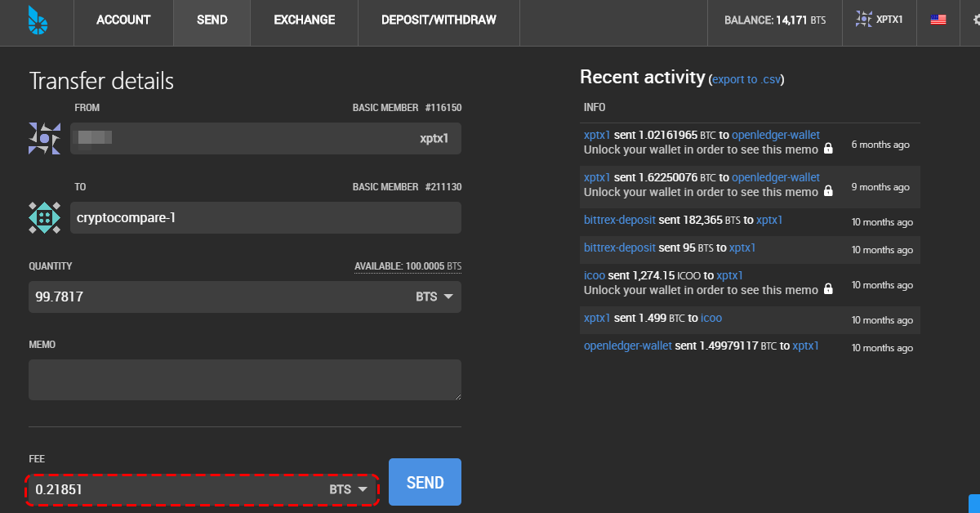Click the To field with cryptocompare-1
980x513 pixels.
(x=265, y=218)
